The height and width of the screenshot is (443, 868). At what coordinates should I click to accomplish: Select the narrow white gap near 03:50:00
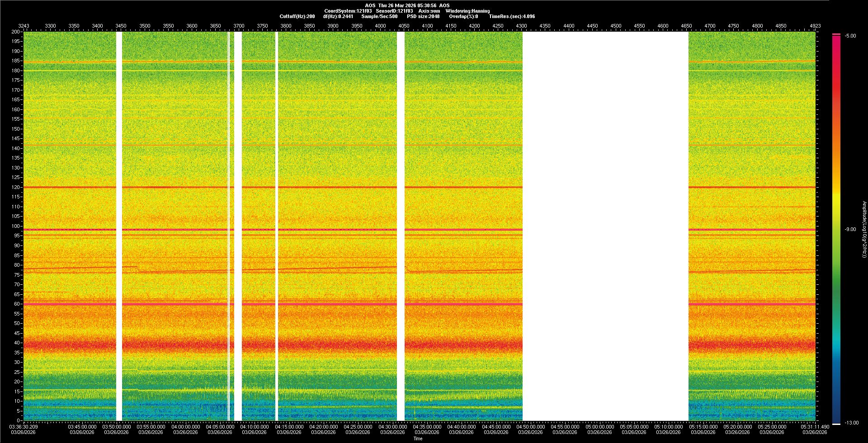[x=119, y=226]
